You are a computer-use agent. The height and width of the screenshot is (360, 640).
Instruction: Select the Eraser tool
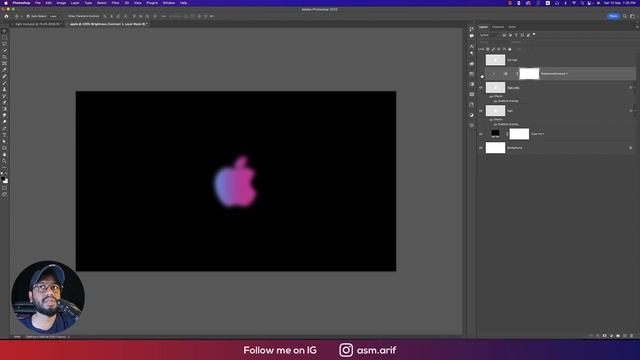pyautogui.click(x=4, y=102)
